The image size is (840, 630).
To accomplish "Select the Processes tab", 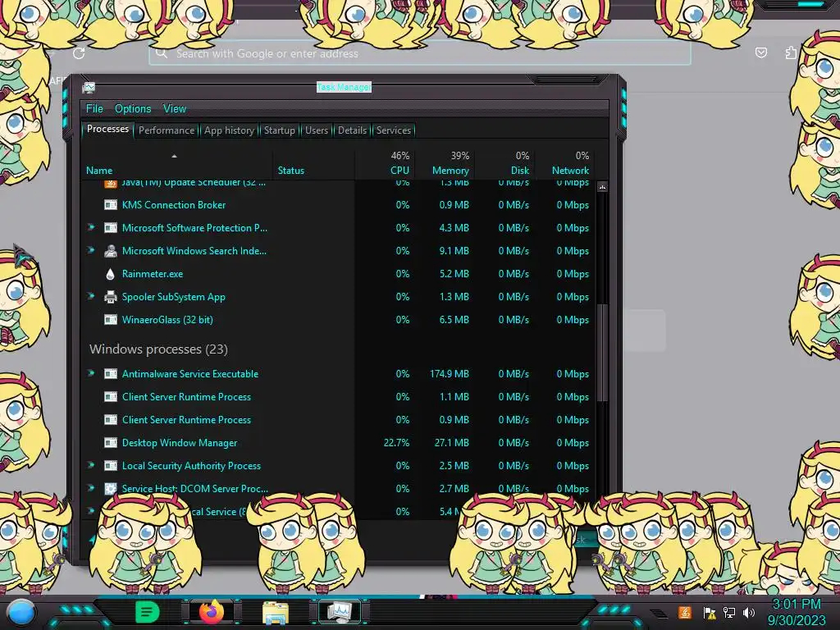I will [x=107, y=129].
